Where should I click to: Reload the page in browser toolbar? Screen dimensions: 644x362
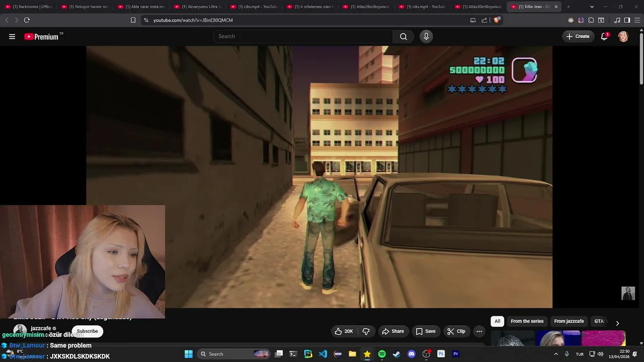[x=27, y=20]
